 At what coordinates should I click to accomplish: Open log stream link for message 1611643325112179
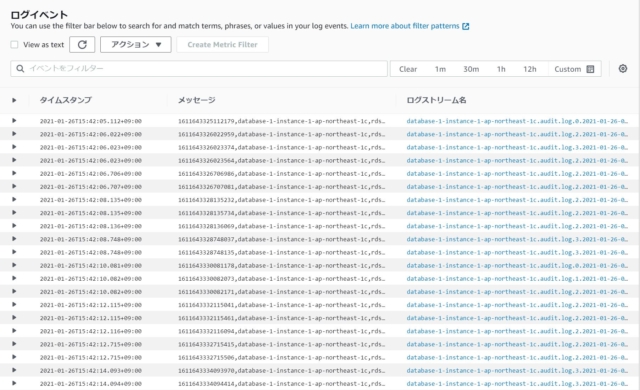coord(517,121)
